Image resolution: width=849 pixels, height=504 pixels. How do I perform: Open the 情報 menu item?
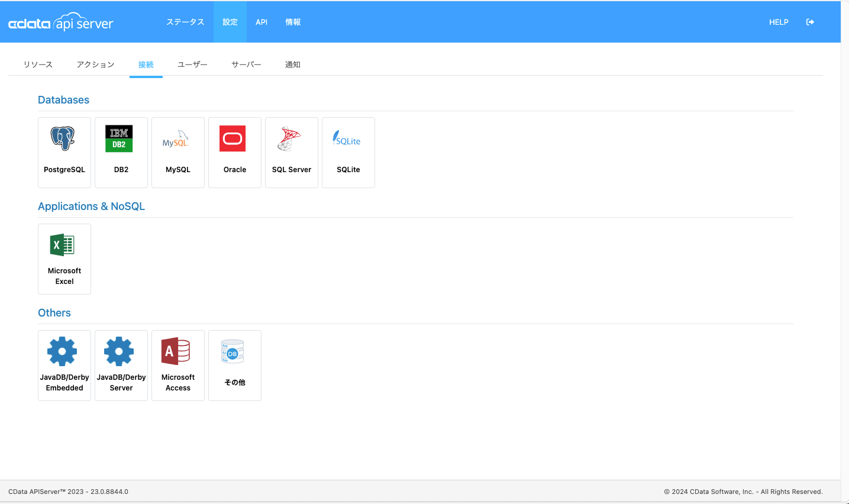pos(293,22)
